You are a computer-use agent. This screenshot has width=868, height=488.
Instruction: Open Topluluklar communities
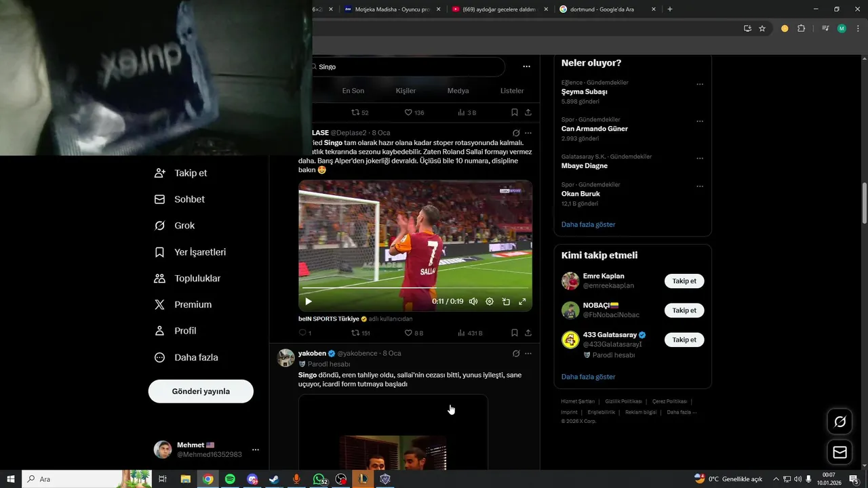point(188,279)
